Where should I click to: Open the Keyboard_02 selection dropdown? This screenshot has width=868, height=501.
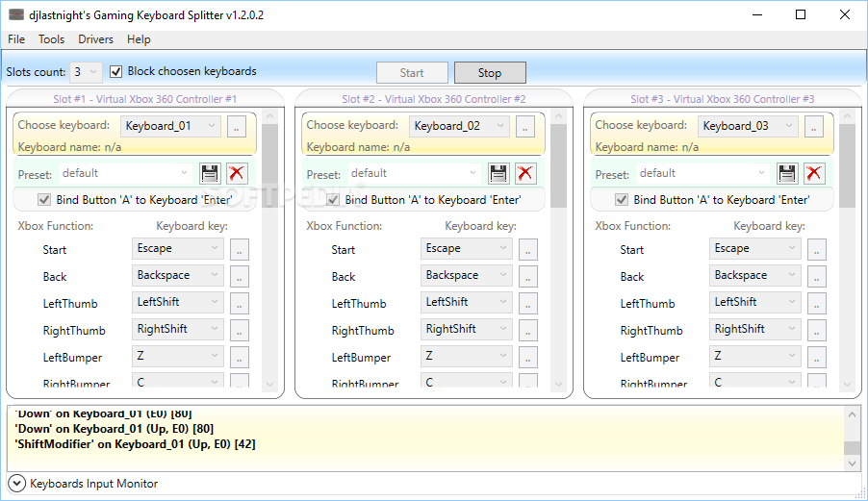point(459,126)
